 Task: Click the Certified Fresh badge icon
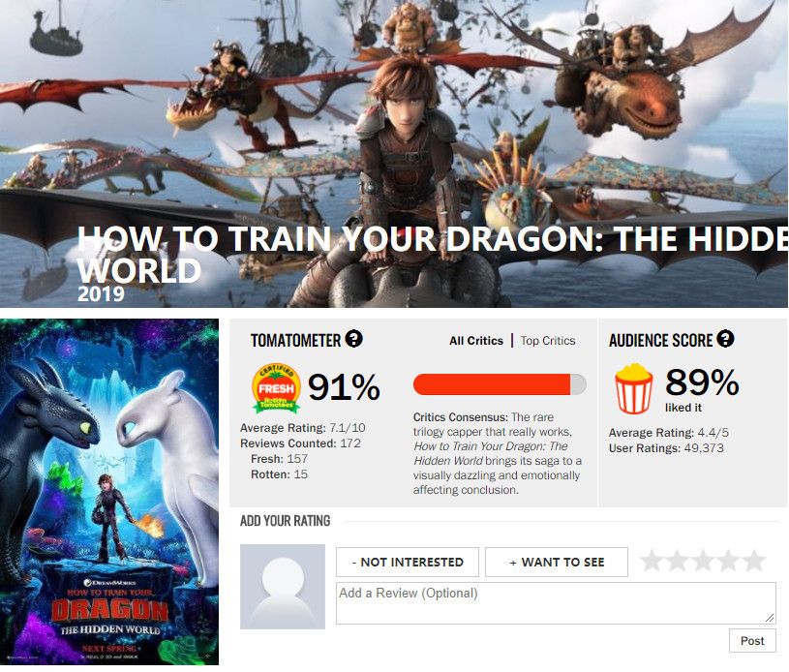pyautogui.click(x=276, y=388)
